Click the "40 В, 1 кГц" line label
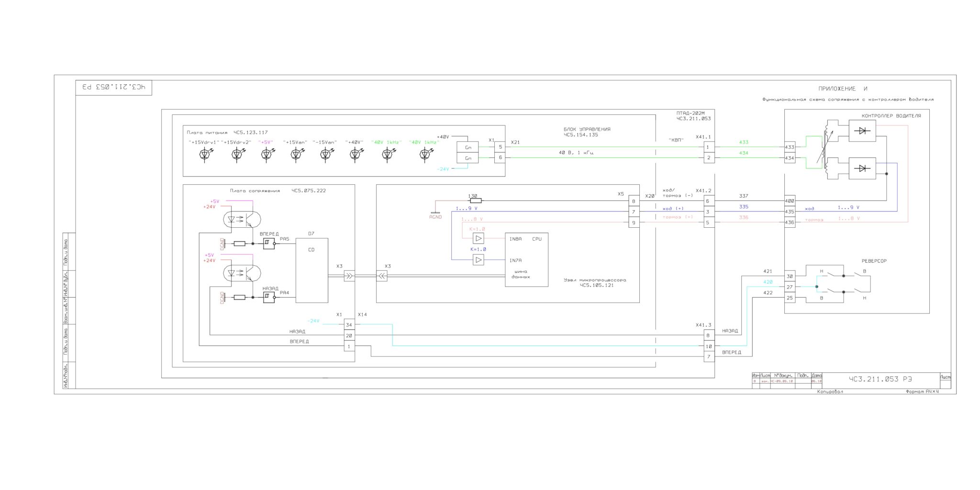The image size is (980, 490). pos(576,153)
